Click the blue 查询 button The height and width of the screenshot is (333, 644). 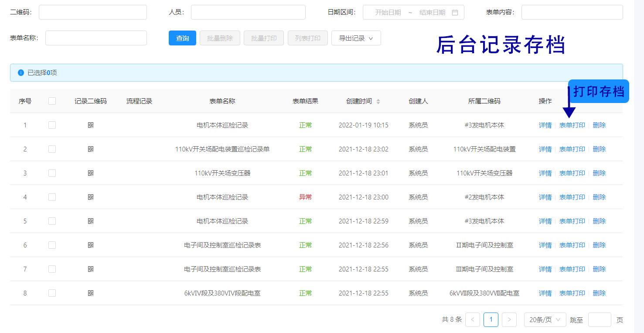coord(182,38)
